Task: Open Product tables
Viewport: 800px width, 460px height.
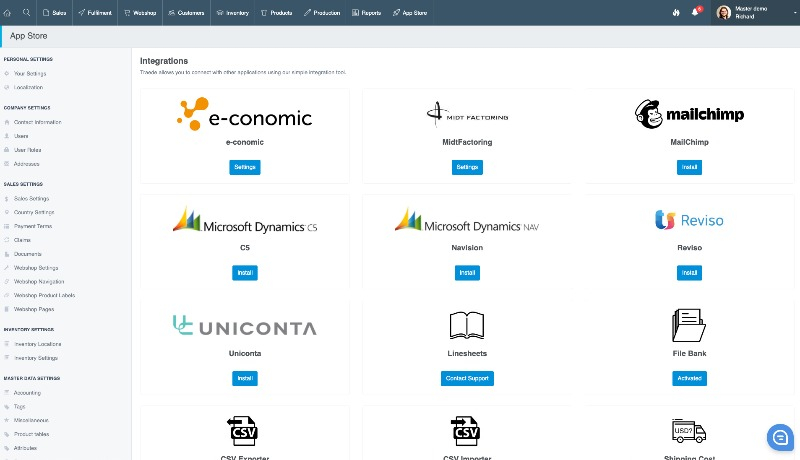Action: coord(32,434)
